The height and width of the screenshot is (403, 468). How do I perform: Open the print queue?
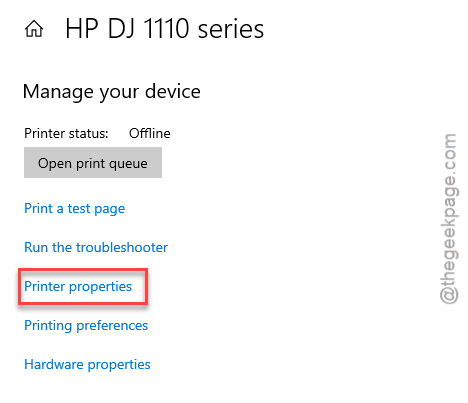93,163
